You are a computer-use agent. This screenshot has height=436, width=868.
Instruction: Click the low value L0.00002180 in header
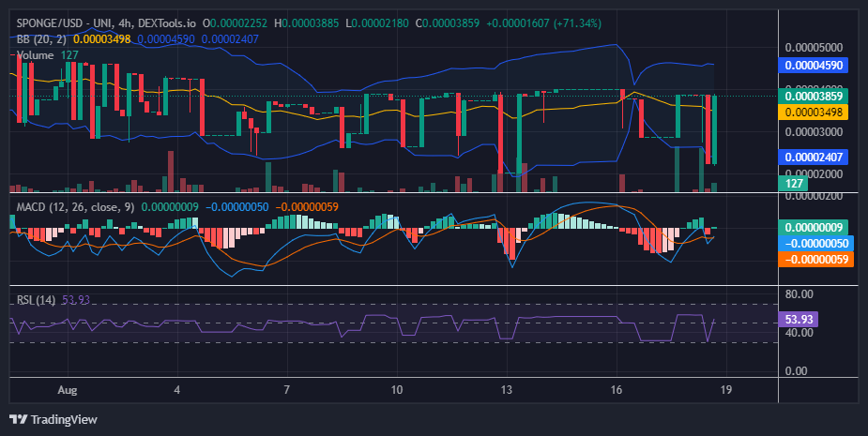pyautogui.click(x=377, y=23)
